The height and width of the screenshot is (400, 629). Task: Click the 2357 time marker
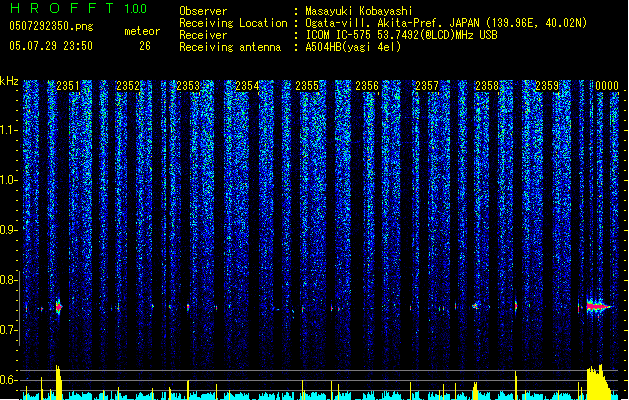[x=427, y=86]
